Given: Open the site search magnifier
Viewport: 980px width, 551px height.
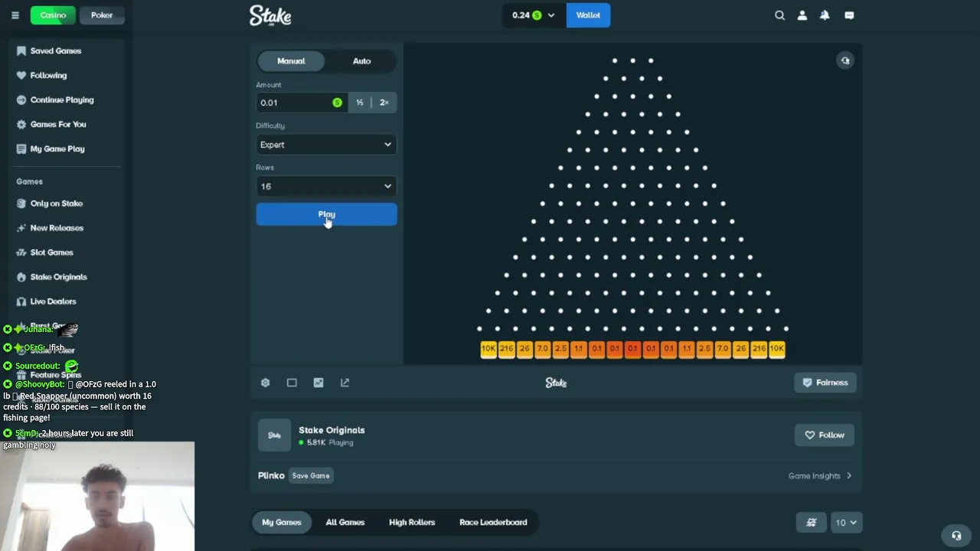Looking at the screenshot, I should pyautogui.click(x=779, y=15).
